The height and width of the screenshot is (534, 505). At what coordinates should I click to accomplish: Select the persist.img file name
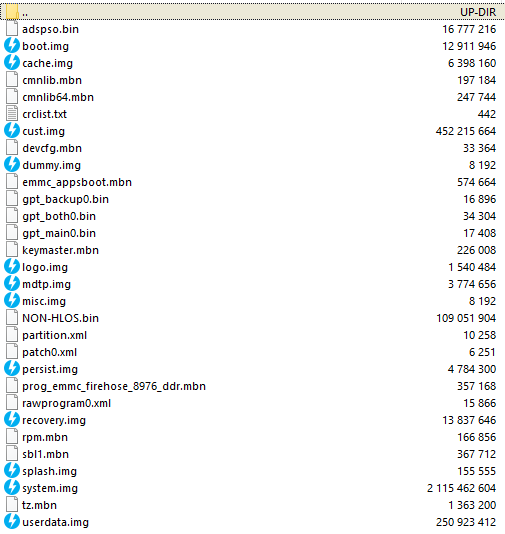(x=50, y=370)
